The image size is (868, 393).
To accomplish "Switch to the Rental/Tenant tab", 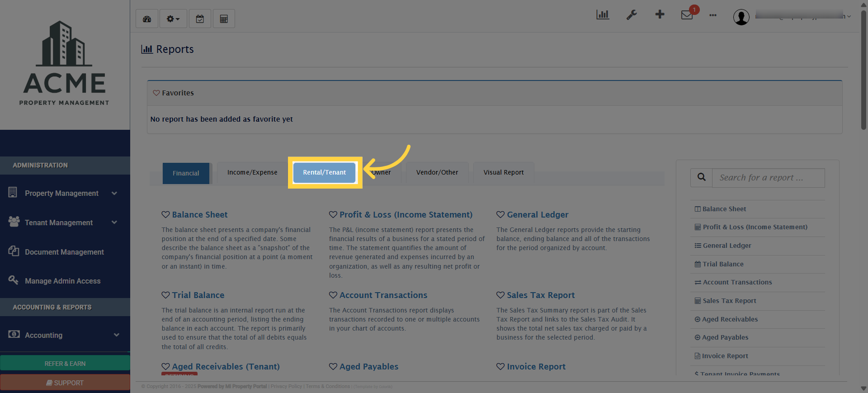I will tap(324, 172).
